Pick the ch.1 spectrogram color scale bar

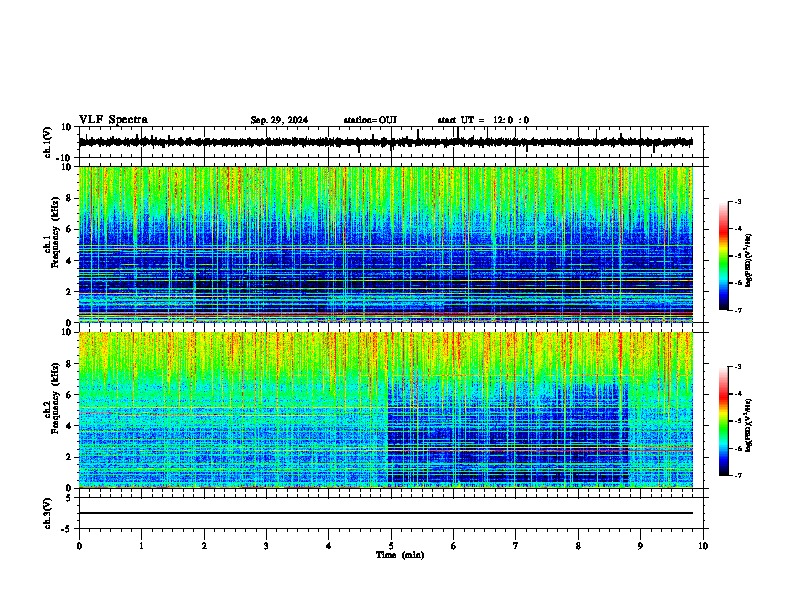coord(724,256)
